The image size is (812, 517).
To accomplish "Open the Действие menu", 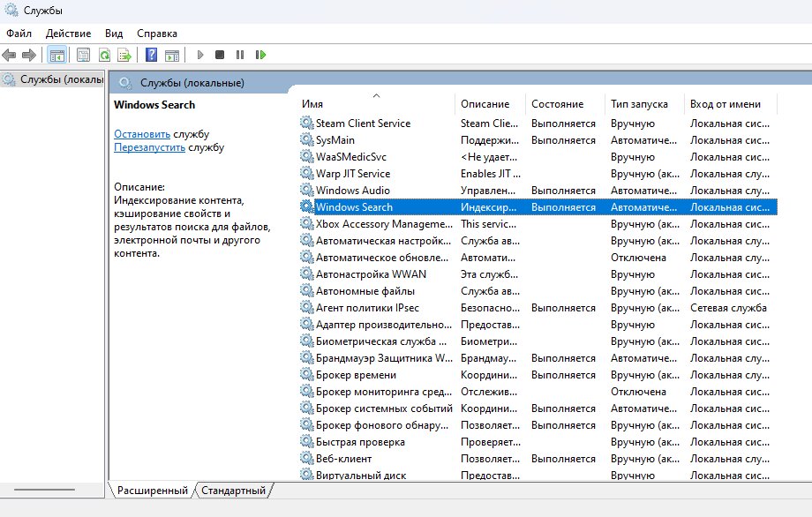I will [68, 34].
